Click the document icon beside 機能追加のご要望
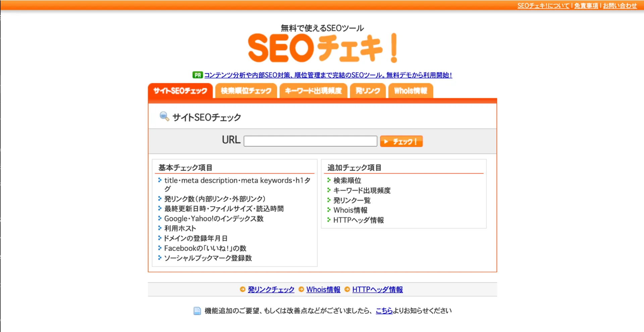This screenshot has width=644, height=332. [197, 311]
